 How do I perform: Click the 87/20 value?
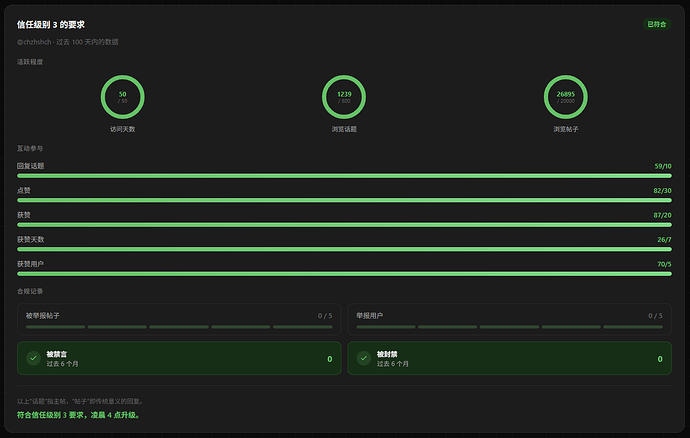click(662, 215)
